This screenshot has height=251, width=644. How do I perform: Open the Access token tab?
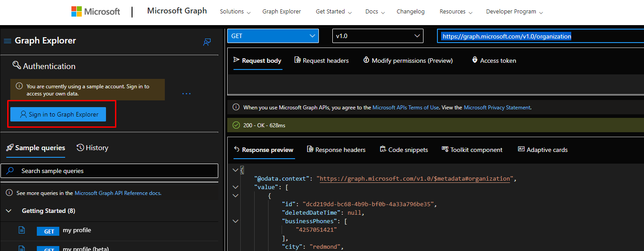point(494,61)
